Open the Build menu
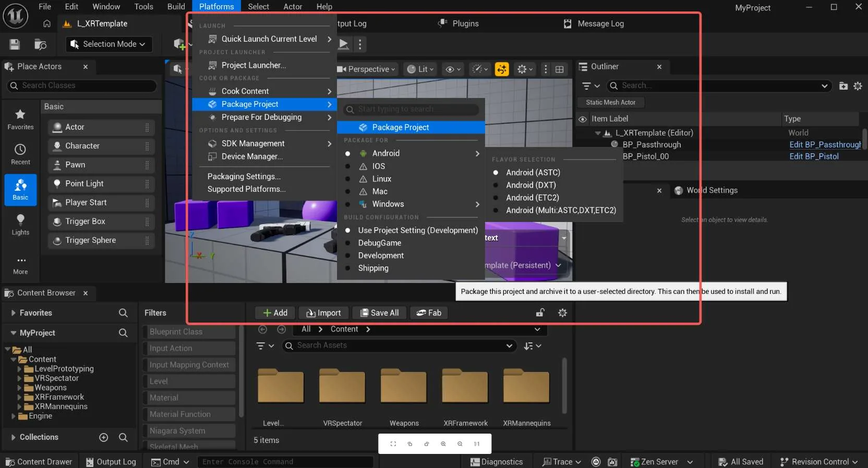 pos(176,7)
